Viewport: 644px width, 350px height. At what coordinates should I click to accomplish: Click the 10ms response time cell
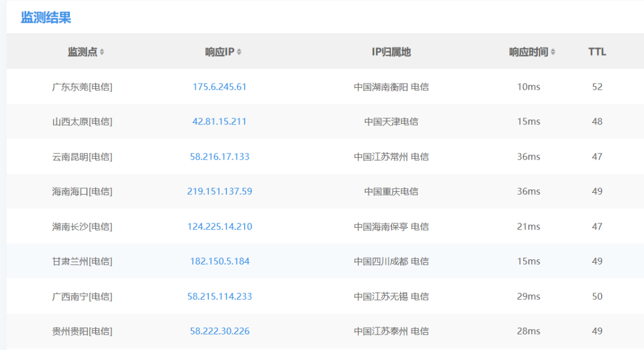point(528,87)
